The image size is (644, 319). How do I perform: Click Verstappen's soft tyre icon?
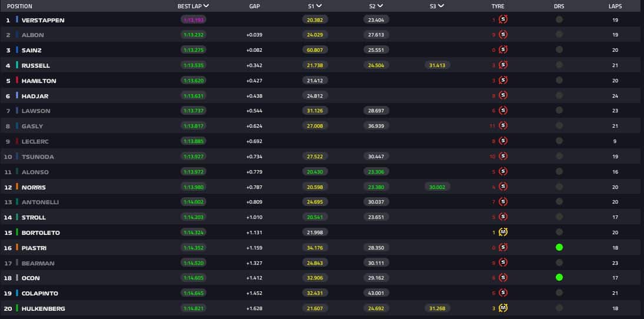point(503,19)
